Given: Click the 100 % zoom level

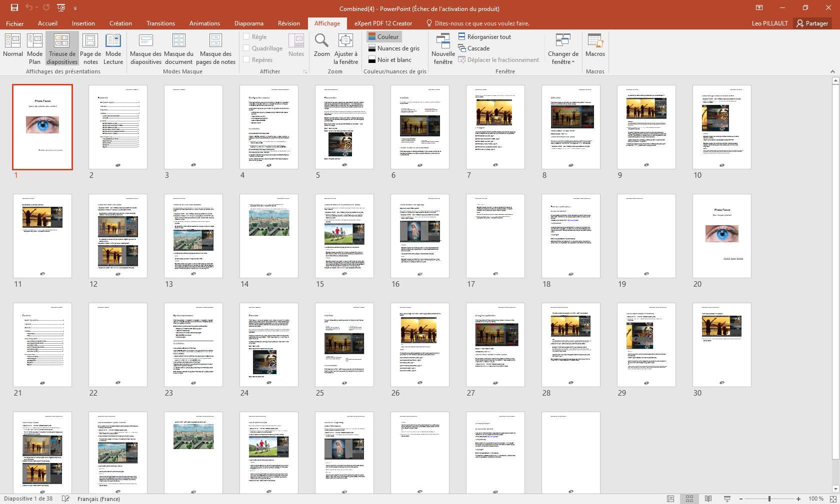Looking at the screenshot, I should (816, 499).
